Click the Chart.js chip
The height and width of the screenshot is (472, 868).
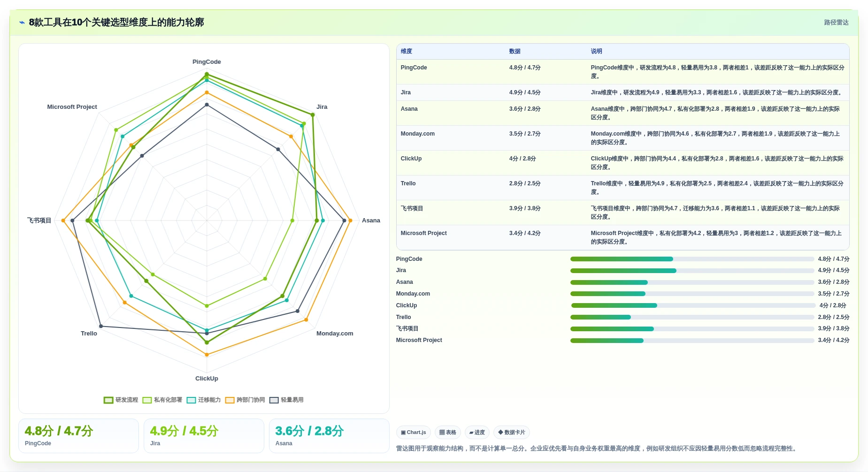click(414, 432)
